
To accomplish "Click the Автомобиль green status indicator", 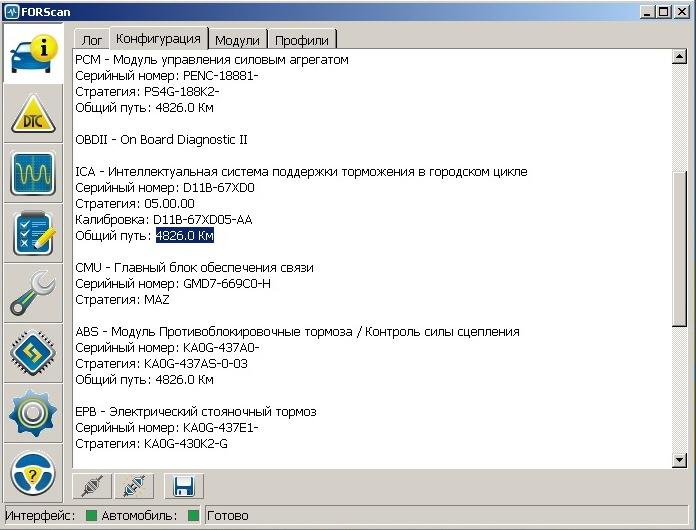I will 193,515.
